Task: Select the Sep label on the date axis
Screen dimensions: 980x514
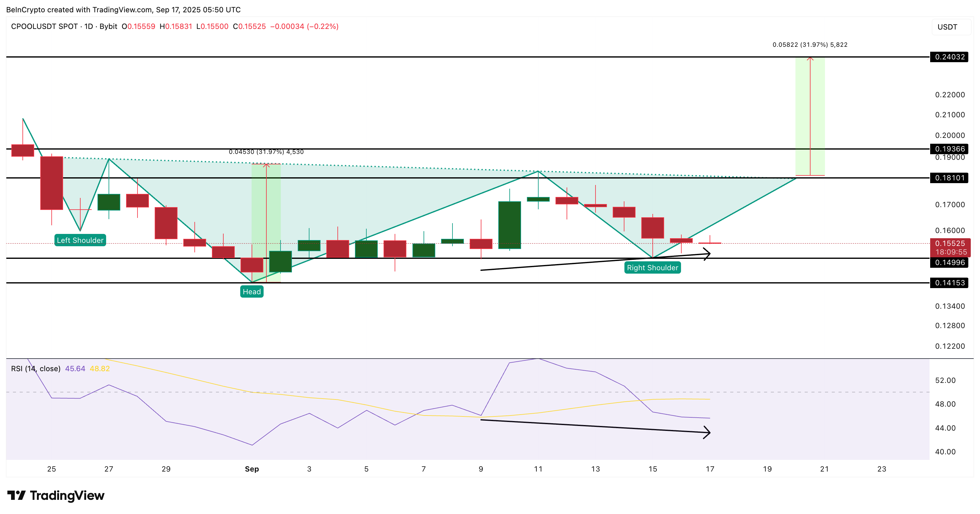Action: pyautogui.click(x=252, y=469)
